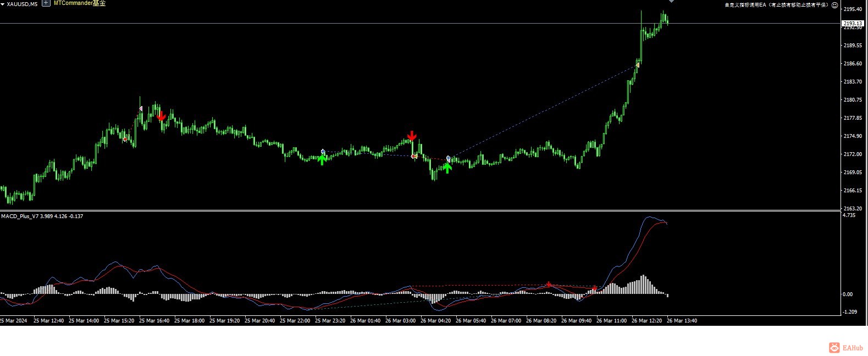This screenshot has height=356, width=868.
Task: Select the green buy arrow near 04:20
Action: (447, 168)
